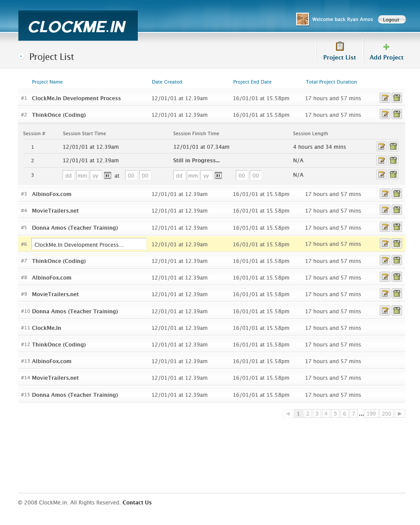Viewport: 420px width, 525px height.
Task: Sort by the Project Name column header
Action: tap(47, 82)
